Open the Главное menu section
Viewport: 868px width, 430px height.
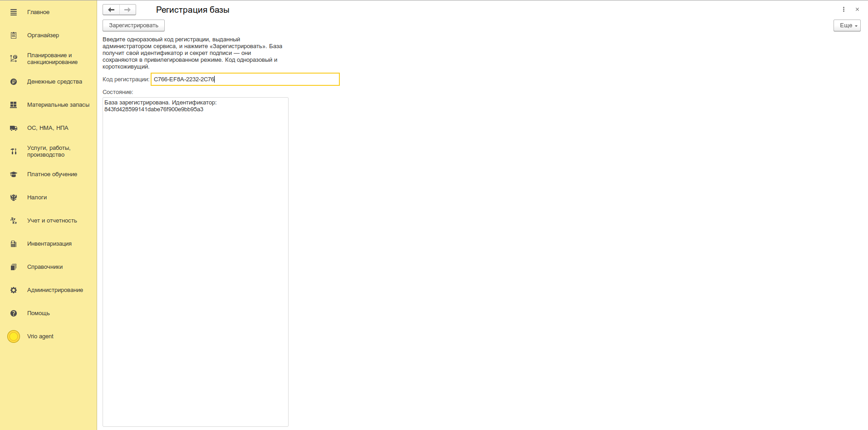pyautogui.click(x=38, y=12)
